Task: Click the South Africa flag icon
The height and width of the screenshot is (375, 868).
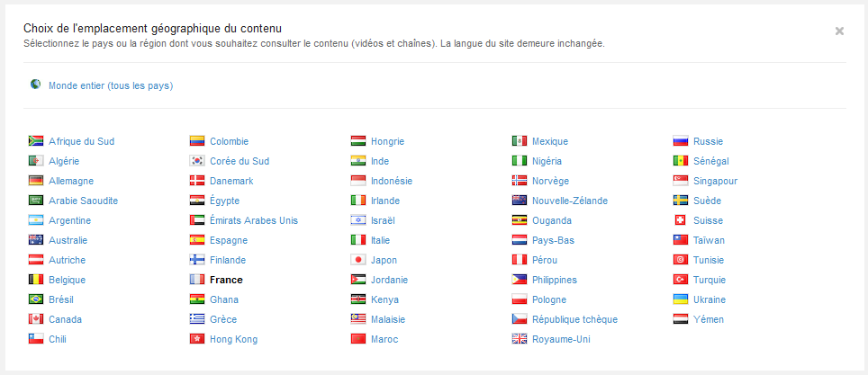Action: tap(36, 141)
